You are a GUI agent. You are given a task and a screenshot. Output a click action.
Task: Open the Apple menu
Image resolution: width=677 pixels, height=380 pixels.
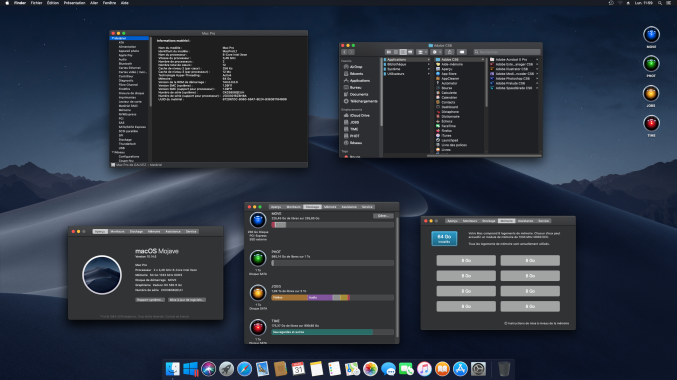pyautogui.click(x=7, y=3)
